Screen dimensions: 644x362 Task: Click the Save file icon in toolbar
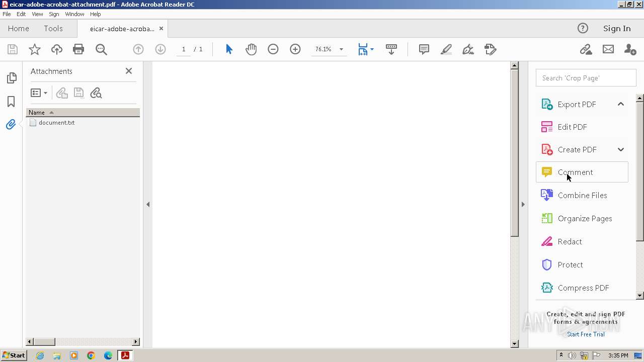(x=13, y=49)
